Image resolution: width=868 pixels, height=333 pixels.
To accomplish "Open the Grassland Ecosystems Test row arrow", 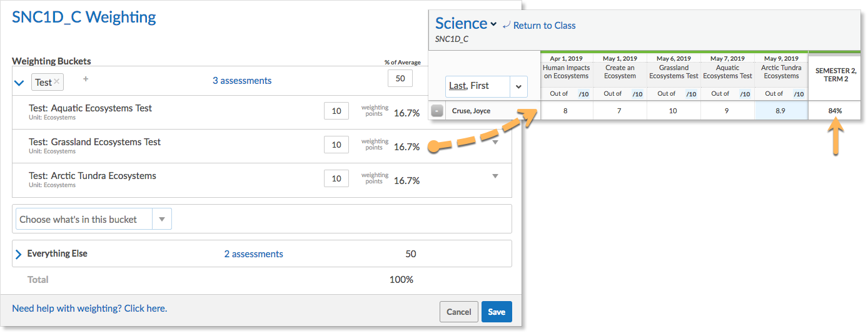I will pos(495,143).
